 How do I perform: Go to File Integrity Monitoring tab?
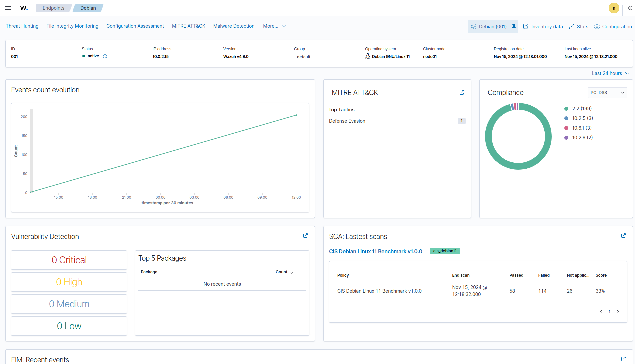[72, 26]
